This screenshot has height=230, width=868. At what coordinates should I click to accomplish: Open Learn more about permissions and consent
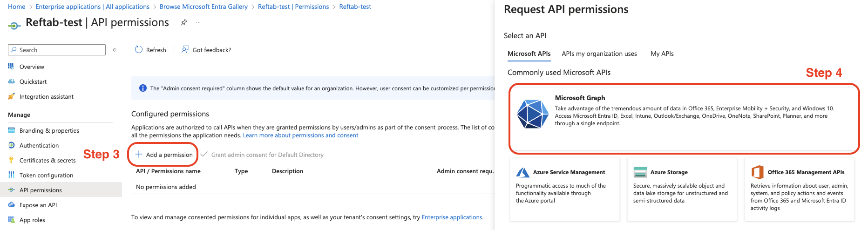pyautogui.click(x=300, y=135)
